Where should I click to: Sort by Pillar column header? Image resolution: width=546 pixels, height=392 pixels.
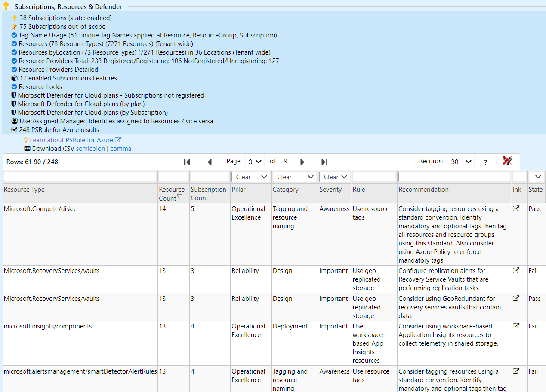click(x=239, y=190)
